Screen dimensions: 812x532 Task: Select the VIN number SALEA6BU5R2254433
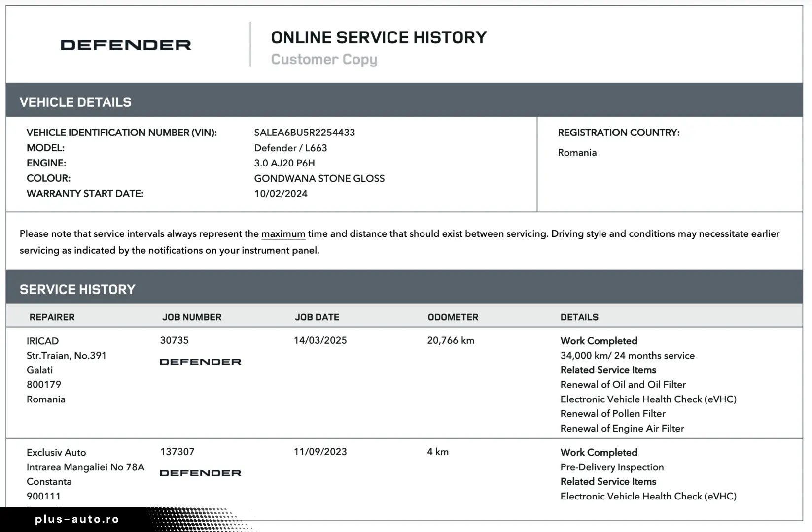click(x=304, y=133)
